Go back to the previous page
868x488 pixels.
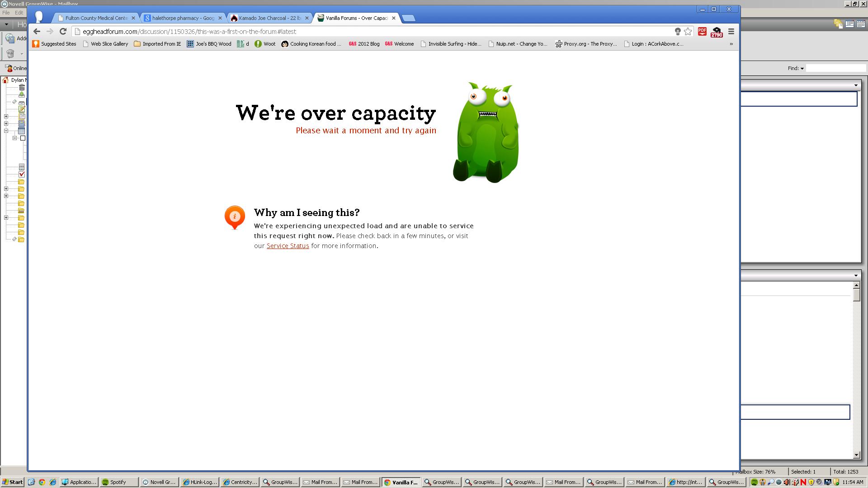point(37,31)
